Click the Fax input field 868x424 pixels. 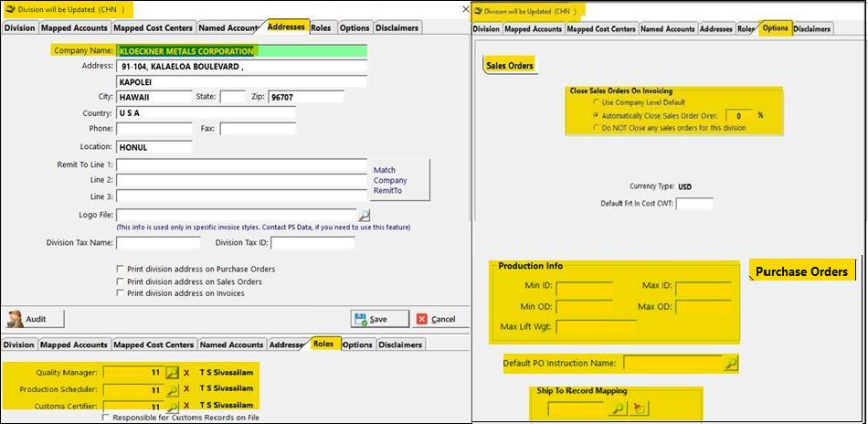coord(258,129)
